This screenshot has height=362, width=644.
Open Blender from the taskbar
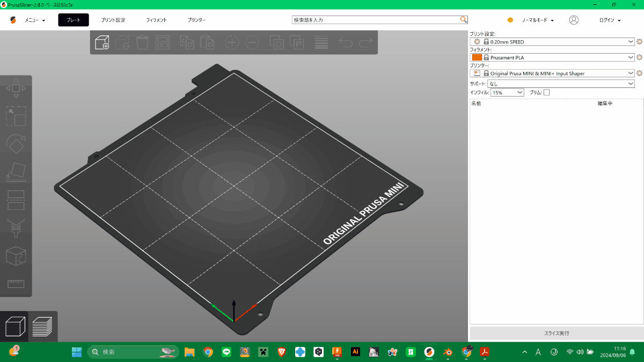pyautogui.click(x=447, y=352)
